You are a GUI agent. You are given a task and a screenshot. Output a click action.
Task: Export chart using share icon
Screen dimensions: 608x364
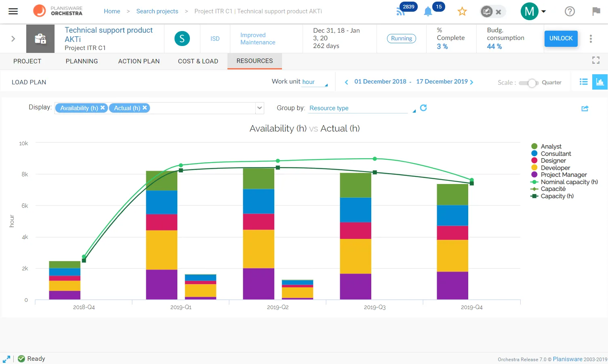click(585, 108)
